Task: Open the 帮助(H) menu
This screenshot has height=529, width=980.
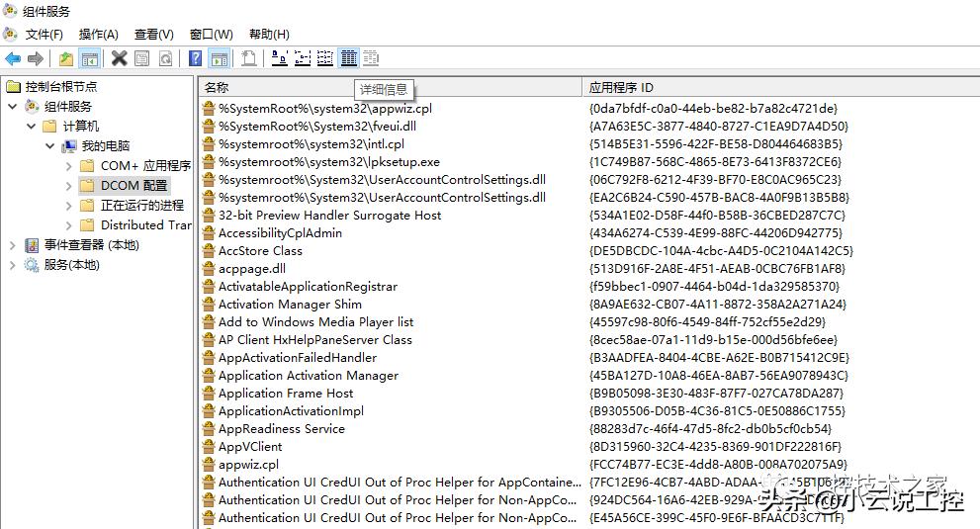Action: 269,35
